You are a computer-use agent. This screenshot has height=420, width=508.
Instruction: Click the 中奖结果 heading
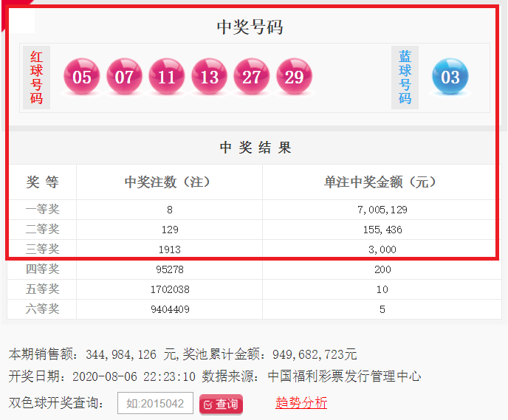coord(255,148)
